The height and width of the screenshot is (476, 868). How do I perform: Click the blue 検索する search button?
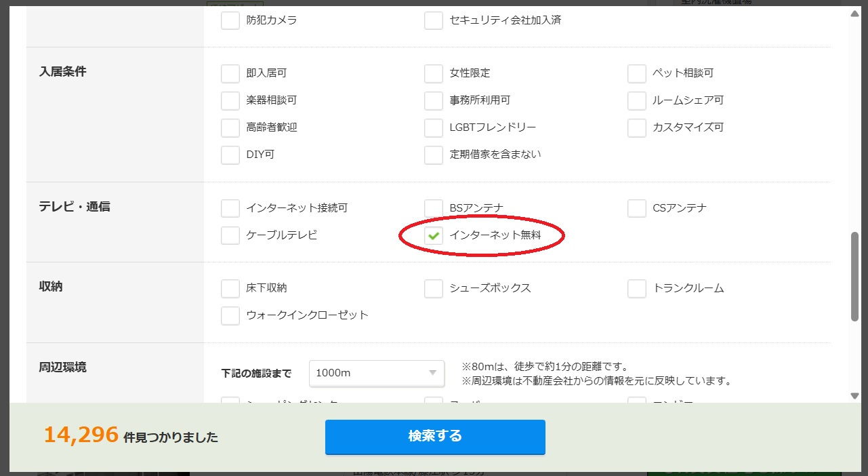click(x=435, y=436)
